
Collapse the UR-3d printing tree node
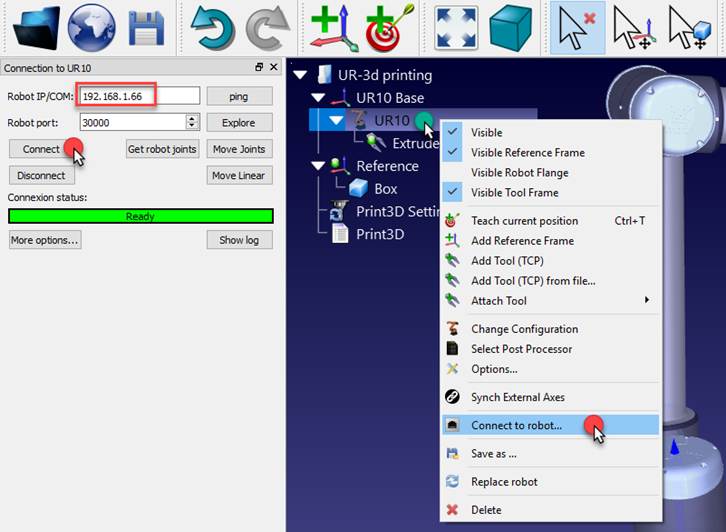click(x=300, y=75)
